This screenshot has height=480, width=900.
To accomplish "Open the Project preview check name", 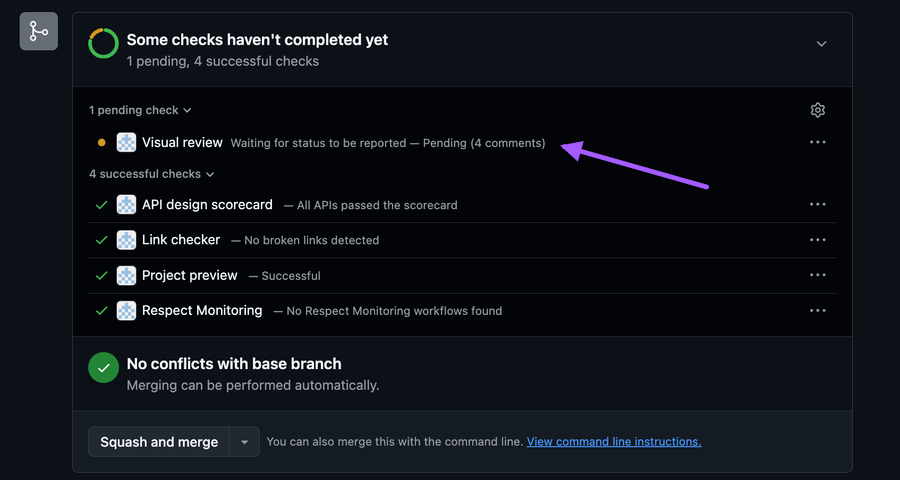I will tap(189, 276).
